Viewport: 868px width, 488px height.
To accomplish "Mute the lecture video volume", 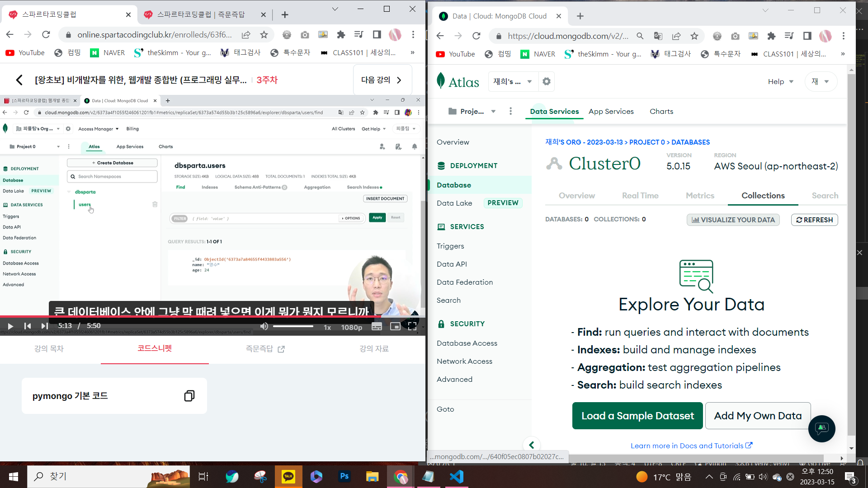I will click(x=264, y=326).
